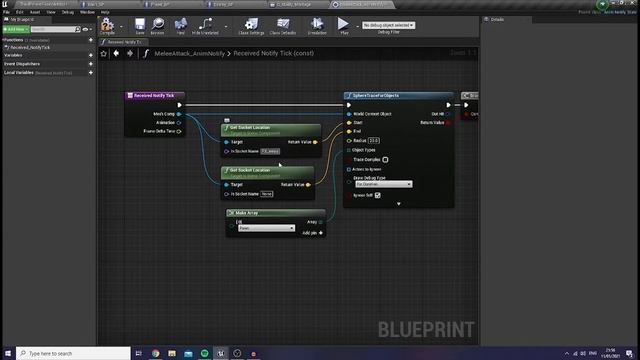Image resolution: width=640 pixels, height=360 pixels.
Task: Add Event Dispatcher with plus icon
Action: (91, 64)
